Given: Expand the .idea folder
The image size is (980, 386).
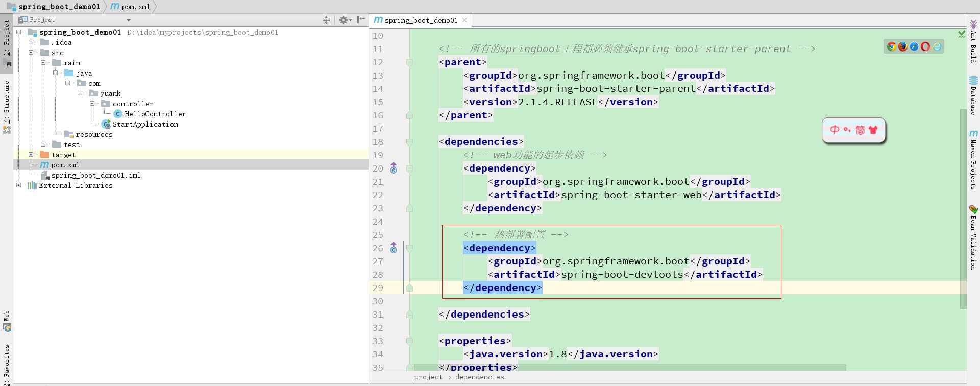Looking at the screenshot, I should [31, 42].
